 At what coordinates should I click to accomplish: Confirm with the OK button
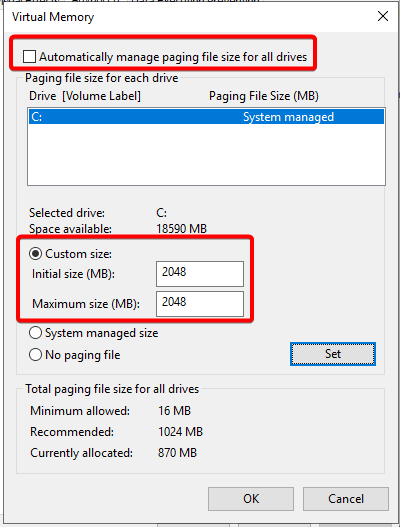(251, 499)
